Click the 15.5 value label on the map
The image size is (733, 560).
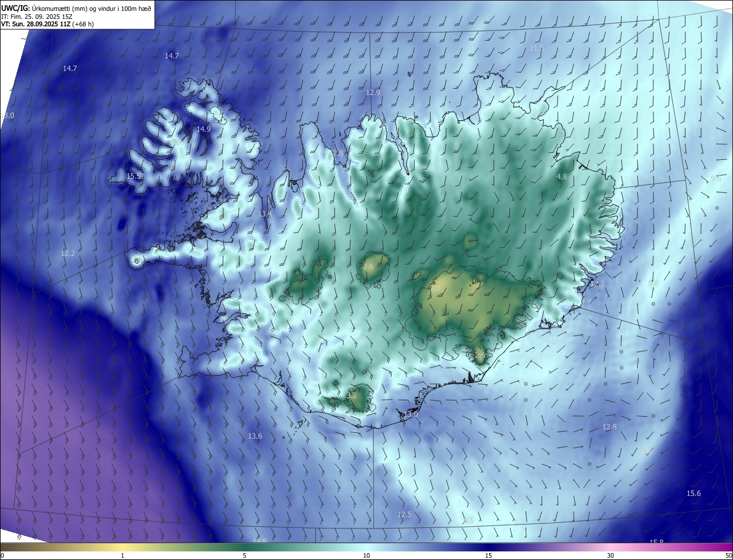coord(133,176)
